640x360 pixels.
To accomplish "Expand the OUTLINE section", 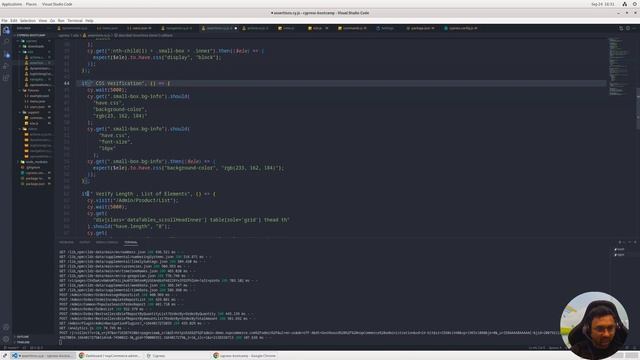I will pos(22,337).
